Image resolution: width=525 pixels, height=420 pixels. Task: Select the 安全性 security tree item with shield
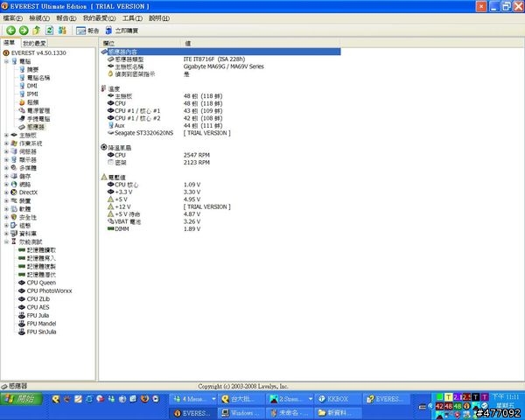(24, 217)
